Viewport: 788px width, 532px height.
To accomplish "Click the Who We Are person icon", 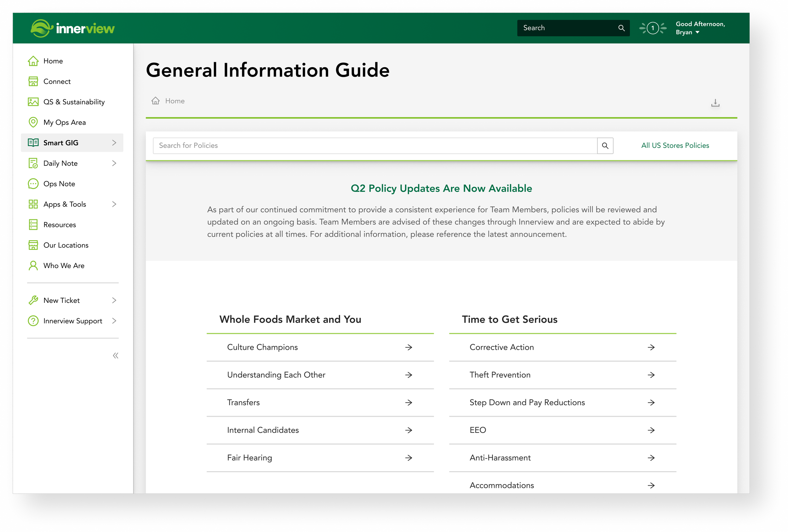I will click(33, 265).
